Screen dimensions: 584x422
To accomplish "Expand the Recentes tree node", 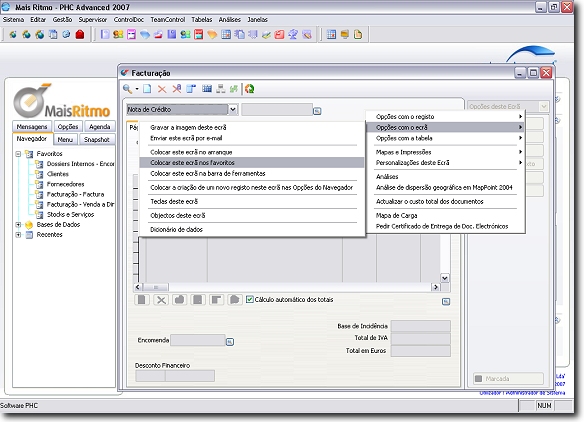I will [18, 235].
